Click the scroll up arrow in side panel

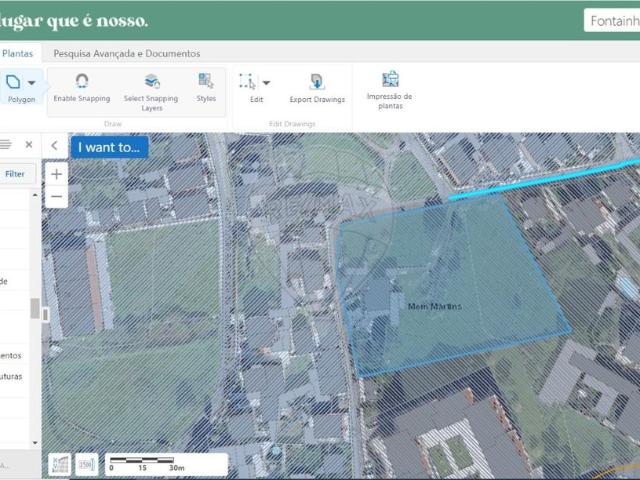pyautogui.click(x=35, y=196)
